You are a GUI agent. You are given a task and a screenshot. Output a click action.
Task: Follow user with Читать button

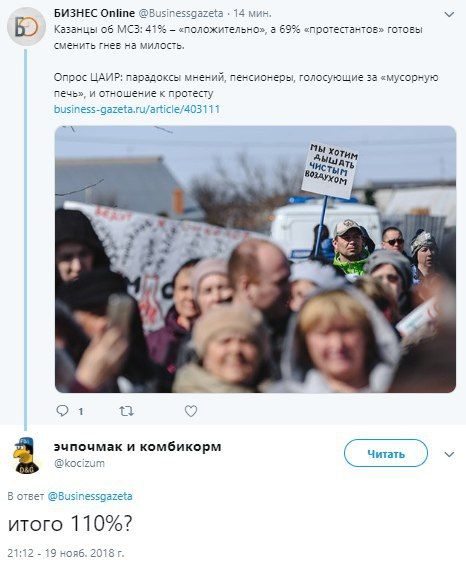[386, 453]
